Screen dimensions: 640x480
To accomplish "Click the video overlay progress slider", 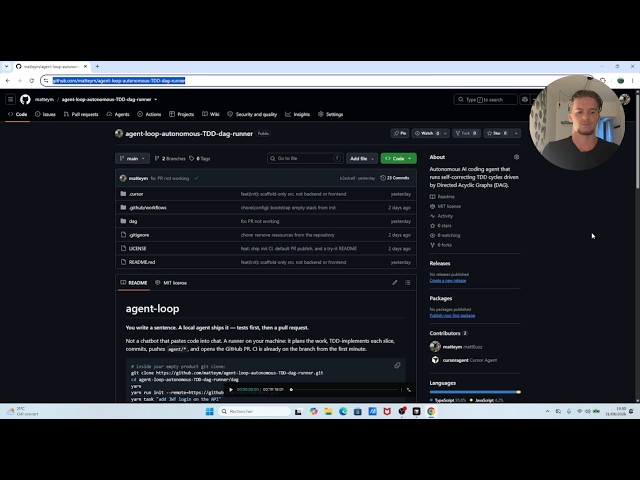I will (345, 389).
